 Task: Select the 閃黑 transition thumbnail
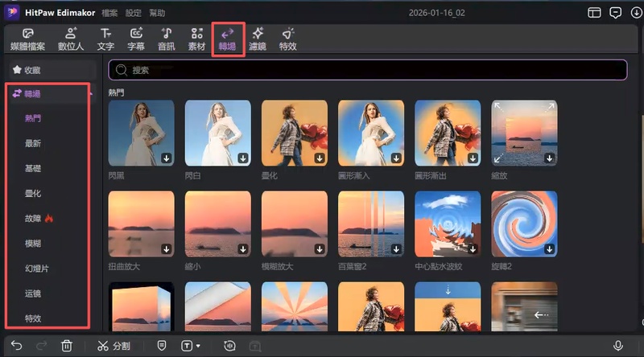(x=142, y=133)
